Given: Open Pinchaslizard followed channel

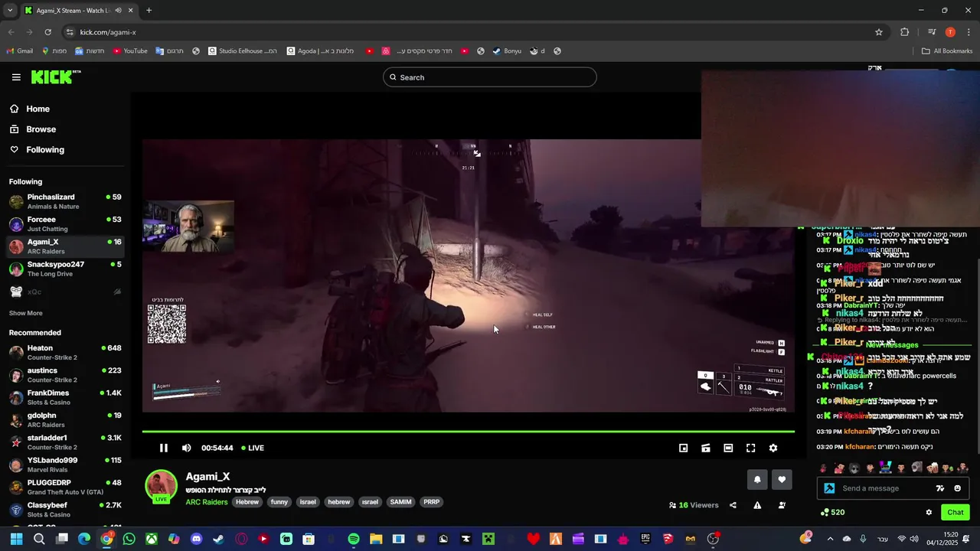Looking at the screenshot, I should (65, 202).
